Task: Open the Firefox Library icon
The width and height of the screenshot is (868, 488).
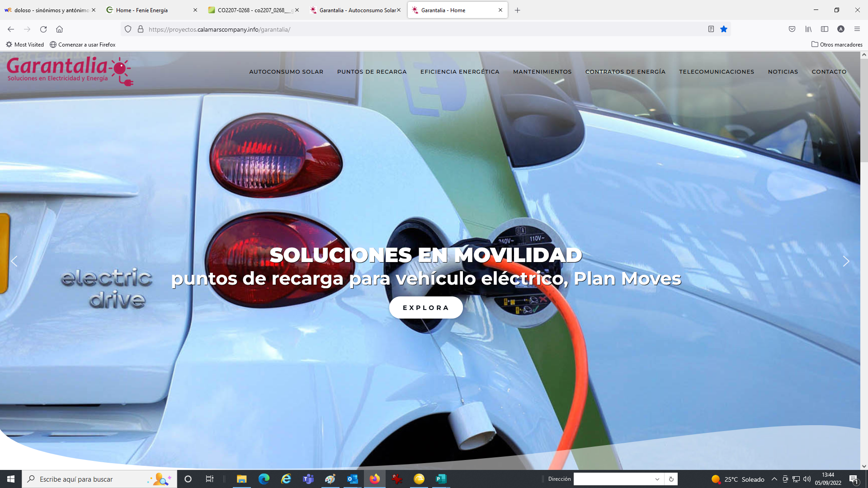Action: pyautogui.click(x=808, y=29)
